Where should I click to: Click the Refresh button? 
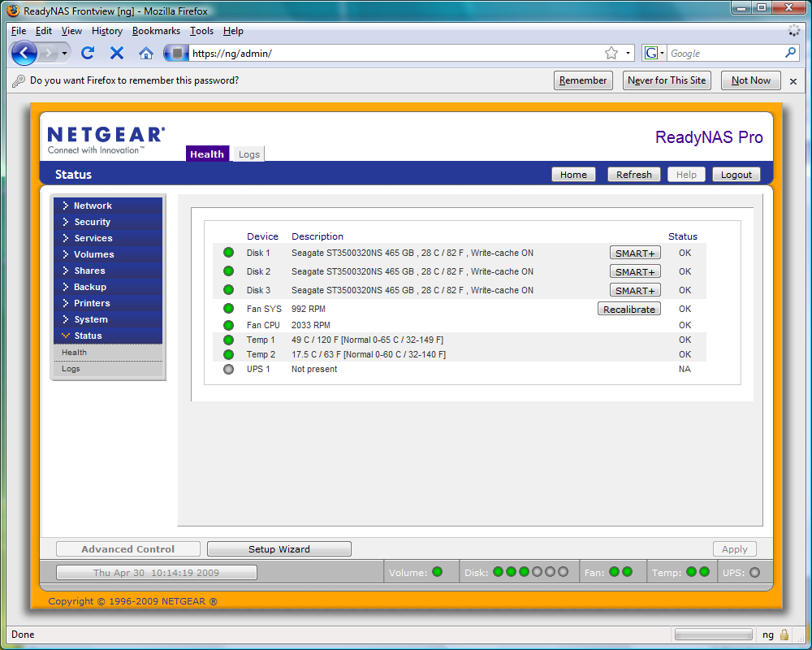pyautogui.click(x=634, y=175)
